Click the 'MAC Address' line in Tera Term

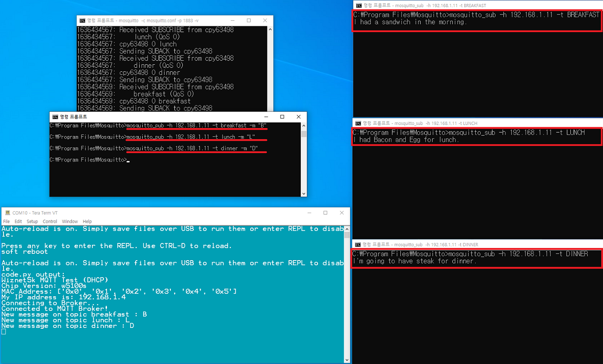point(119,291)
